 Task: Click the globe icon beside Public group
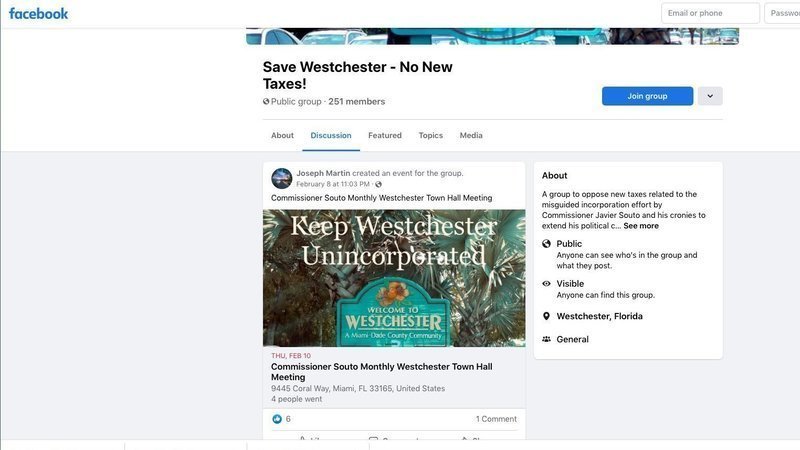(266, 102)
